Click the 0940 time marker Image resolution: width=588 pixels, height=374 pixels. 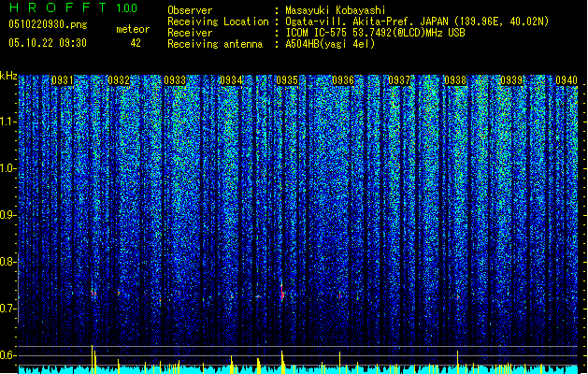(x=566, y=80)
